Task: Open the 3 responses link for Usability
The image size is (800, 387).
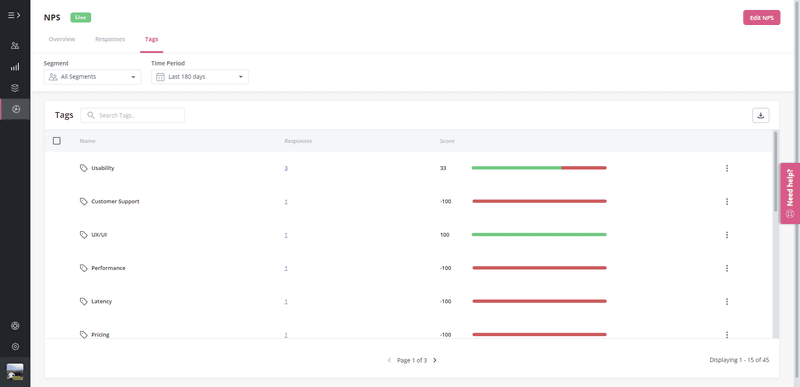Action: (x=286, y=168)
